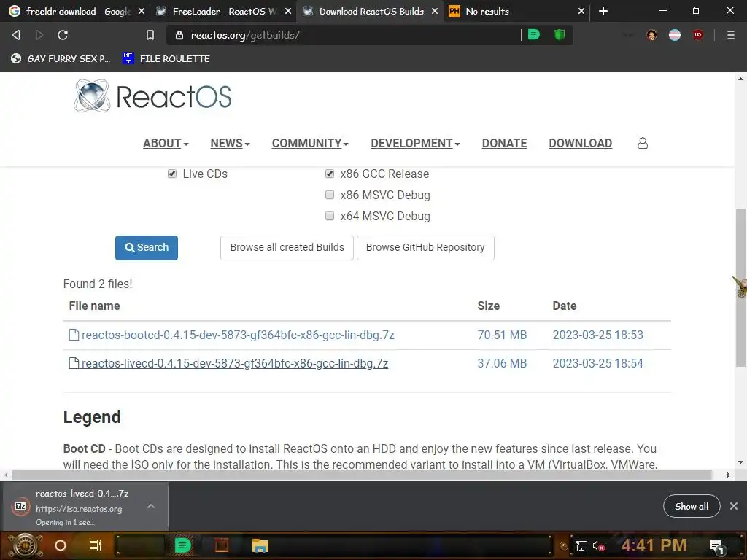Uncheck the Live CDs checkbox

172,174
